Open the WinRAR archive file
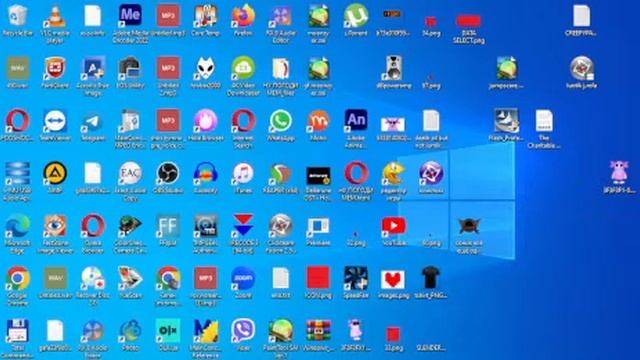This screenshot has height=360, width=640. point(318,331)
